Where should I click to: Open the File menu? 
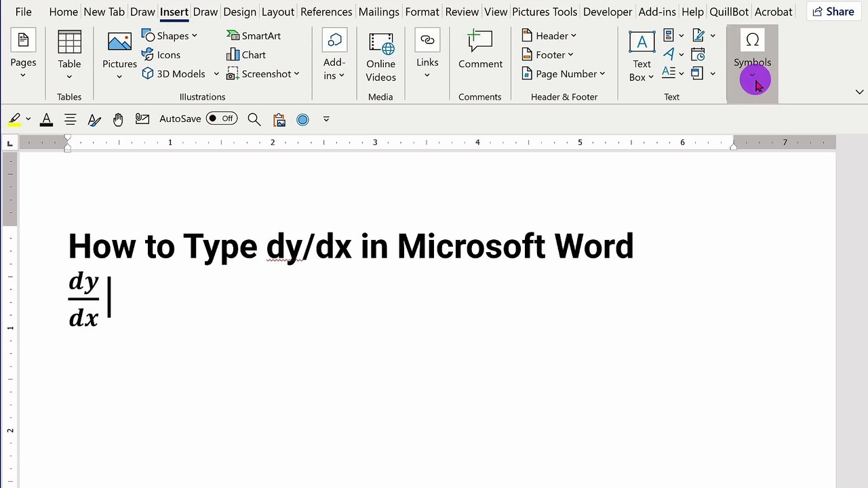click(23, 12)
